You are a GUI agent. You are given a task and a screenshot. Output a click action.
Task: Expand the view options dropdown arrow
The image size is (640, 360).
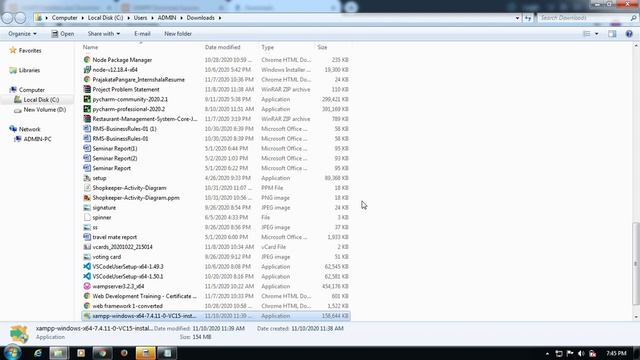click(597, 34)
